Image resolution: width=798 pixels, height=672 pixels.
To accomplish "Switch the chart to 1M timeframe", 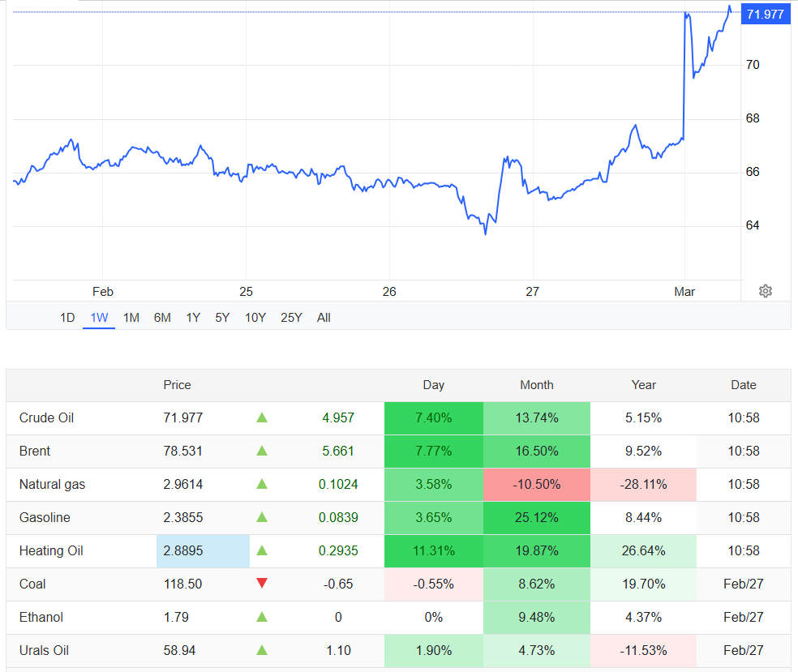I will pyautogui.click(x=131, y=317).
